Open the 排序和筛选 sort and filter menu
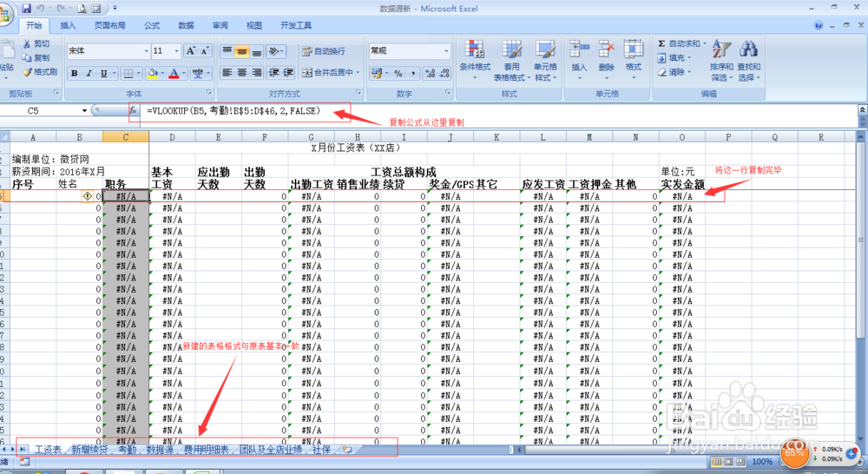The height and width of the screenshot is (474, 868). pyautogui.click(x=722, y=61)
